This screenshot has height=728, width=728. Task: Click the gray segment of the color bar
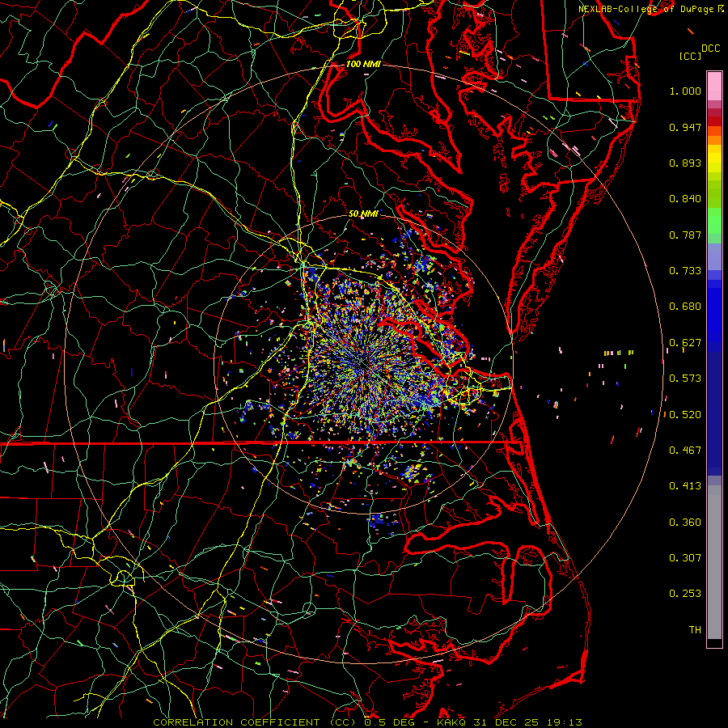click(714, 562)
